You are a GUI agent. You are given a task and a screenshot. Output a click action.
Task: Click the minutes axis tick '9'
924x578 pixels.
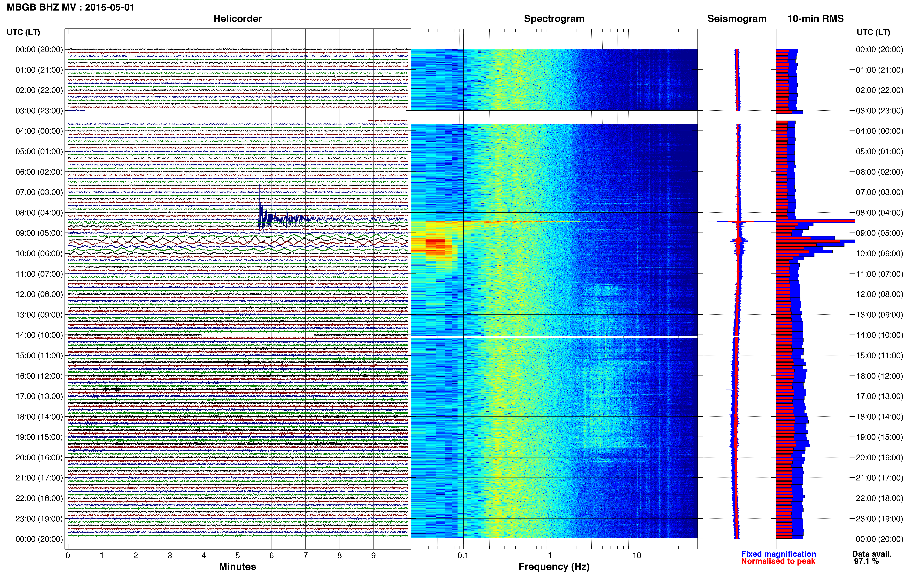[x=373, y=555]
